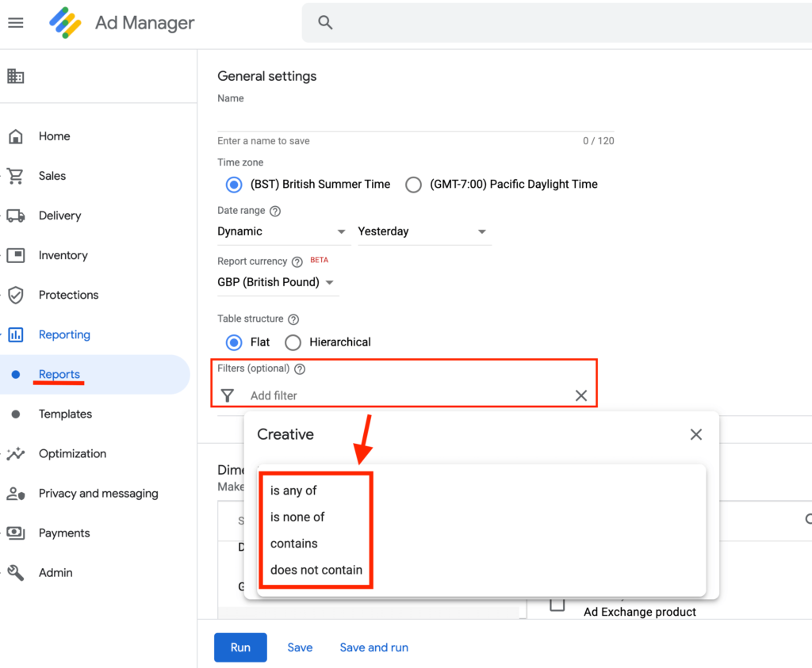The width and height of the screenshot is (812, 668).
Task: Run the report
Action: tap(240, 647)
